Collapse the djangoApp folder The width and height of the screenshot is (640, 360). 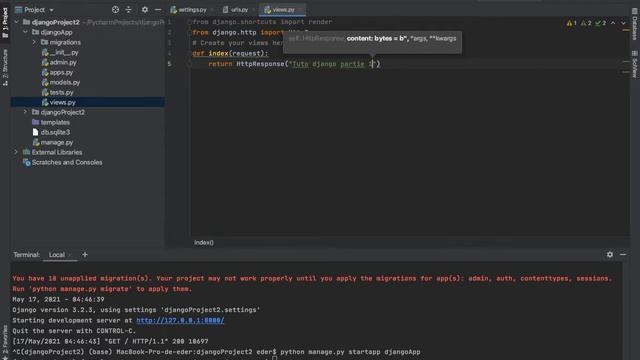[x=25, y=32]
